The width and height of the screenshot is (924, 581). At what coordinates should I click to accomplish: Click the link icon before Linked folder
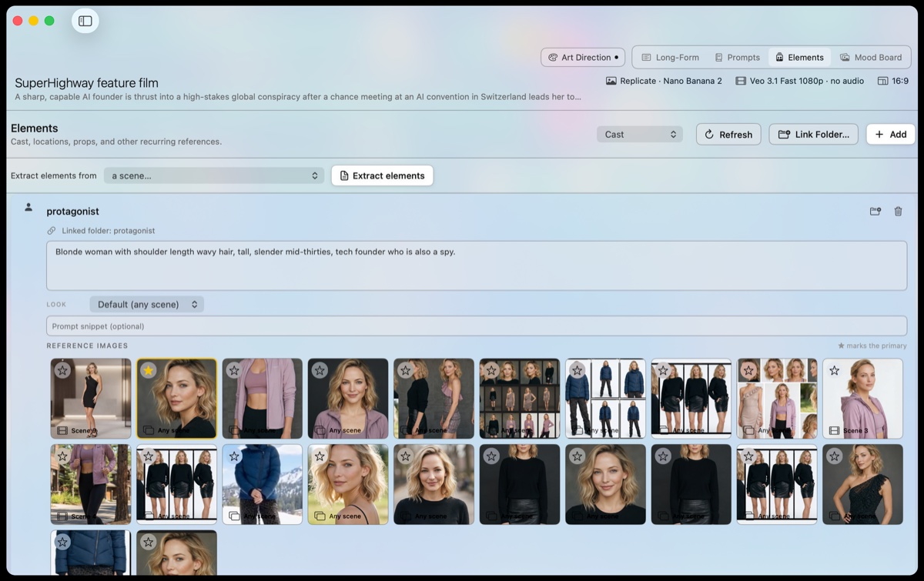tap(52, 231)
